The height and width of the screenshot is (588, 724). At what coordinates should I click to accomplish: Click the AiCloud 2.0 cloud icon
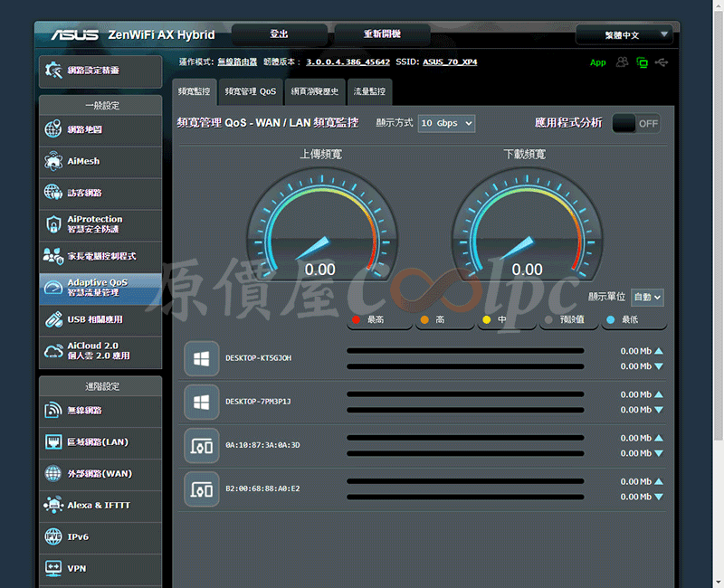pyautogui.click(x=53, y=351)
